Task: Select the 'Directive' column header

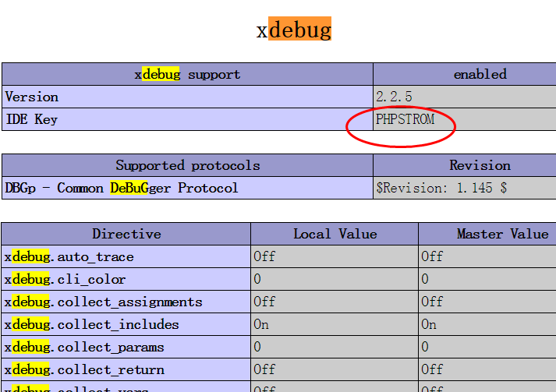Action: point(126,234)
